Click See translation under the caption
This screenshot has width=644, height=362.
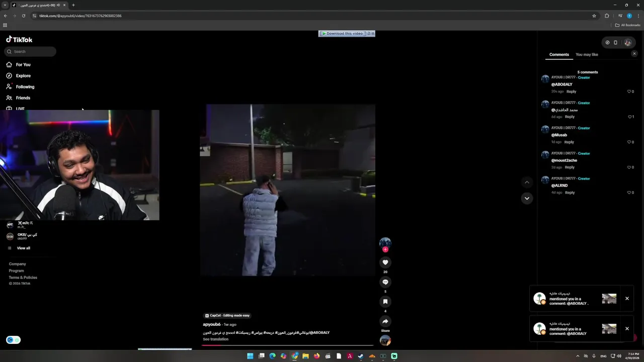click(215, 339)
